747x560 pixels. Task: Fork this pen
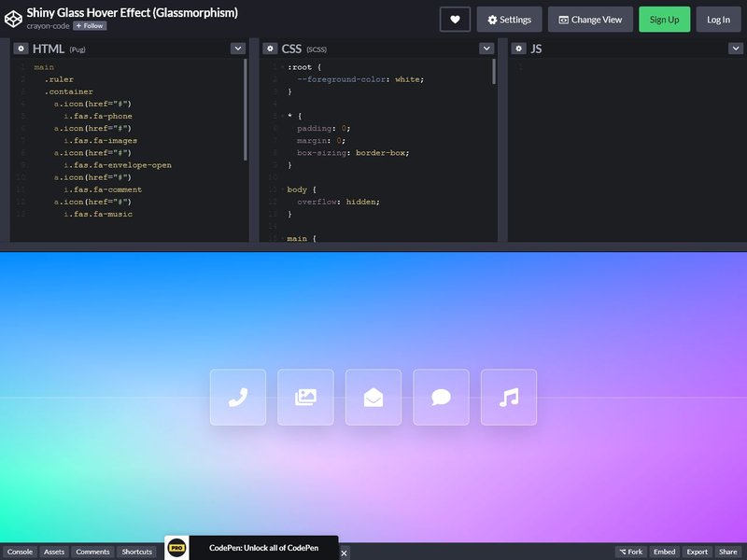[631, 552]
